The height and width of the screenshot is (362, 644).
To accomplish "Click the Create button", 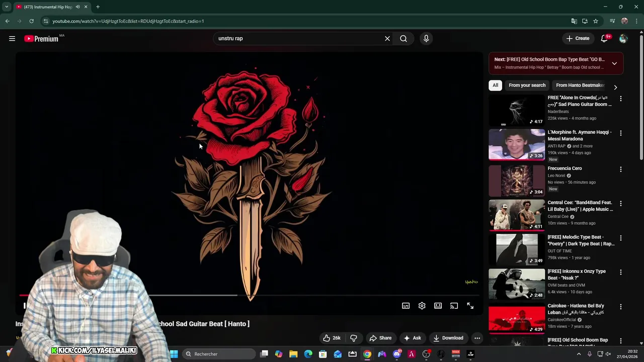I will pos(578,39).
